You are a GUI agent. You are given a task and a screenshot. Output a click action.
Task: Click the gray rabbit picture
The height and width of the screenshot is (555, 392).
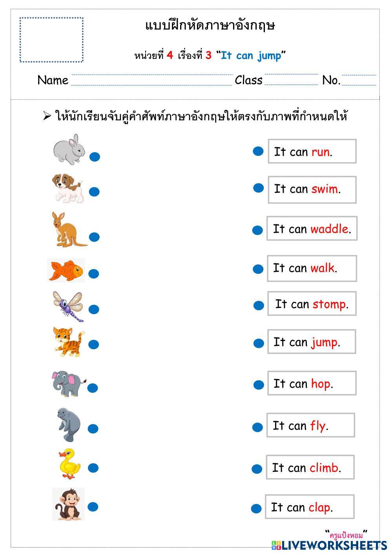tap(69, 149)
